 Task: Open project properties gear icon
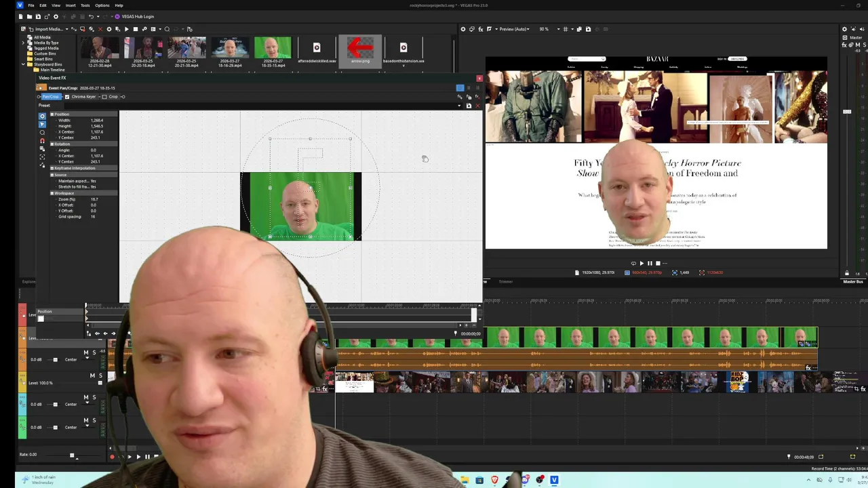click(x=56, y=16)
